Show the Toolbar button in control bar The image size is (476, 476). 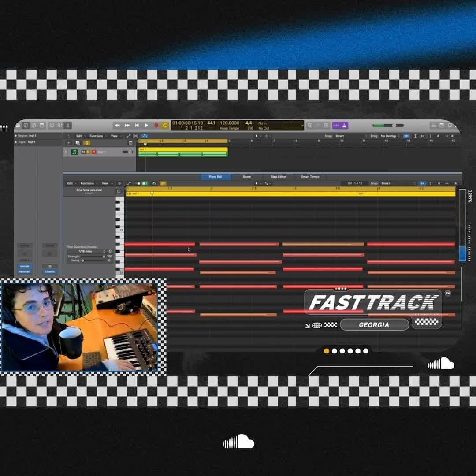(x=42, y=125)
